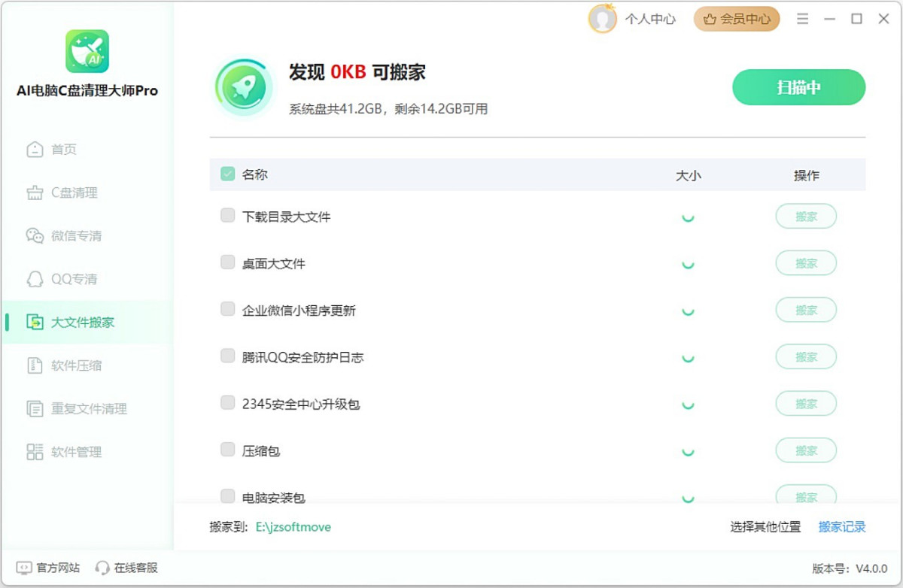
Task: Enable the 桌面大文件 checkbox
Action: pyautogui.click(x=227, y=262)
